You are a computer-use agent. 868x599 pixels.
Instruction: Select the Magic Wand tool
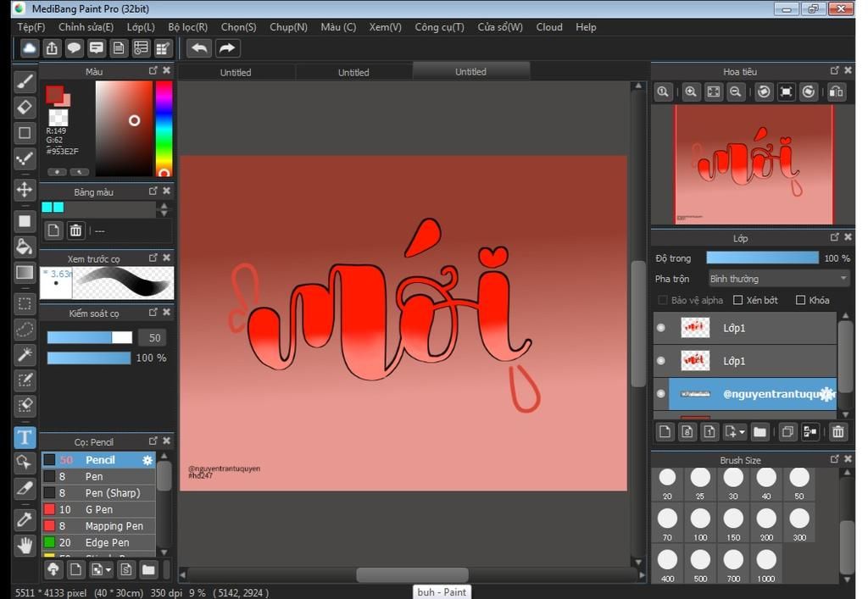(25, 354)
